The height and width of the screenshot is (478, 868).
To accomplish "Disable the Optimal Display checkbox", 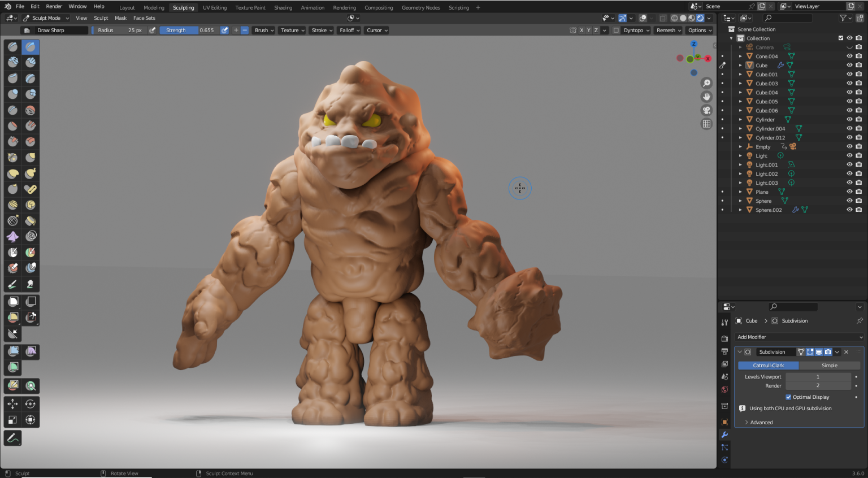I will point(788,397).
